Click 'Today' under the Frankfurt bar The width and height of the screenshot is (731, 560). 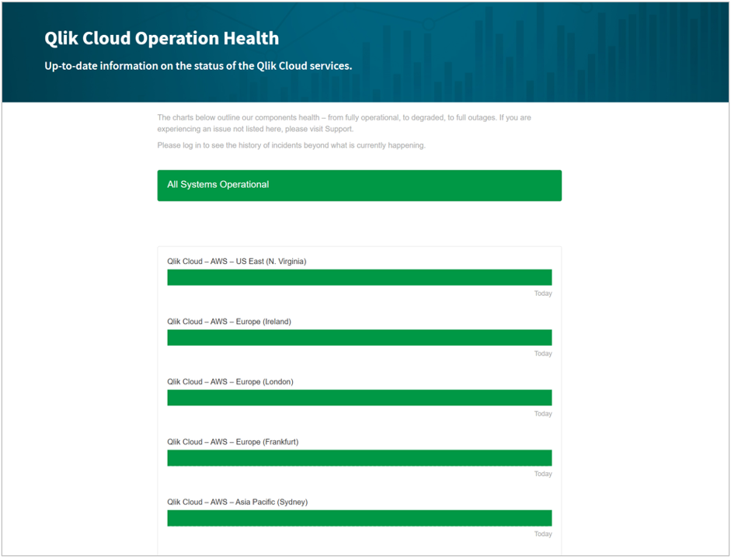542,474
